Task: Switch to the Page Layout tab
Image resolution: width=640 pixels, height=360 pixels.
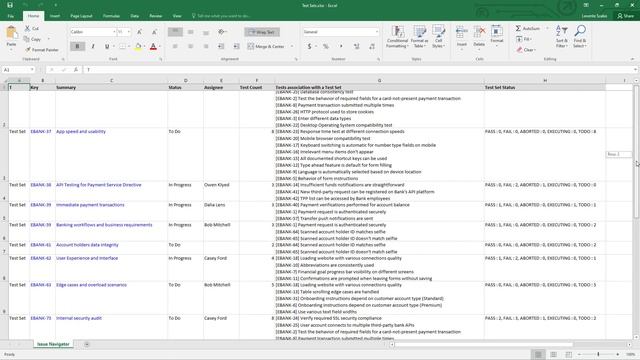Action: pos(81,16)
